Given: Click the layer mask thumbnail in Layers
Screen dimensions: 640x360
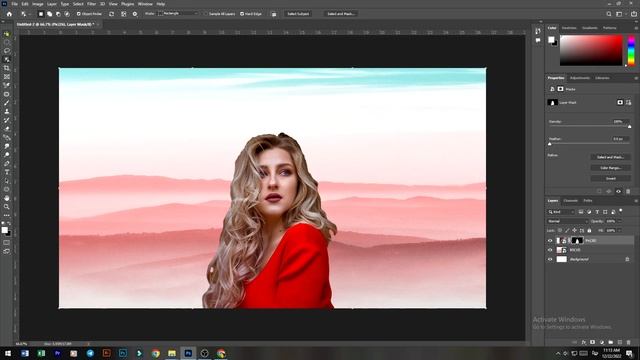Looking at the screenshot, I should tap(577, 241).
